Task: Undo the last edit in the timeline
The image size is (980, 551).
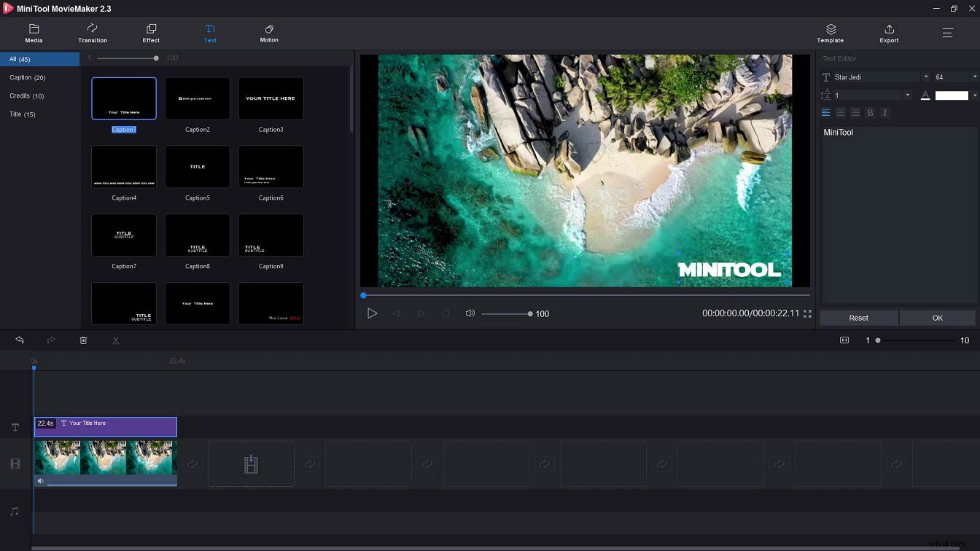Action: 19,340
